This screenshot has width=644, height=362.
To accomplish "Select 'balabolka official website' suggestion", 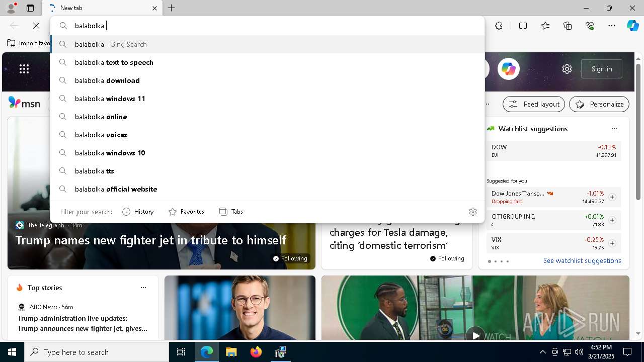I will [x=267, y=189].
